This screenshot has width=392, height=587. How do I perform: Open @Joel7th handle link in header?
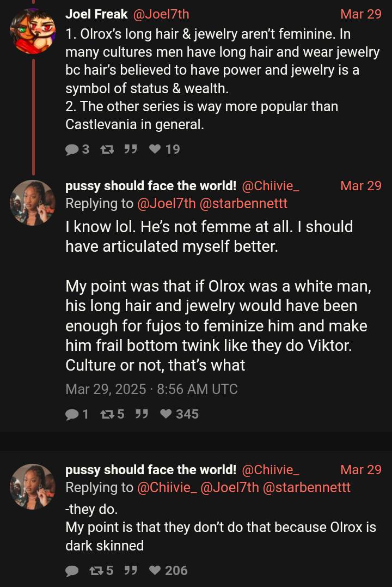click(x=161, y=14)
